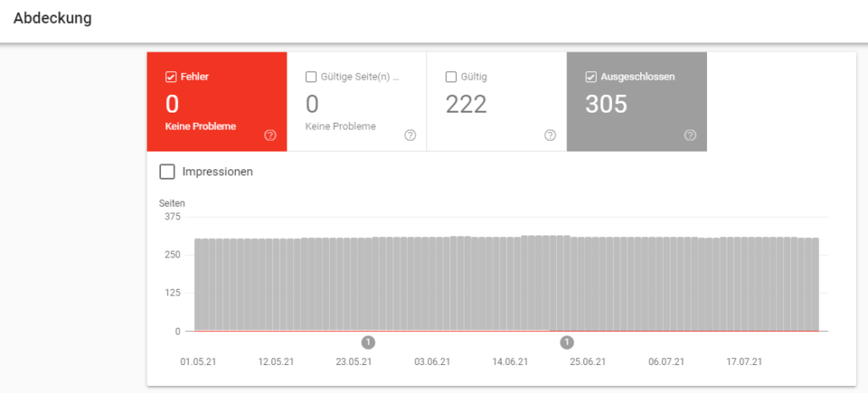The width and height of the screenshot is (868, 393).
Task: Open help icon in the Fehler card
Action: click(270, 135)
